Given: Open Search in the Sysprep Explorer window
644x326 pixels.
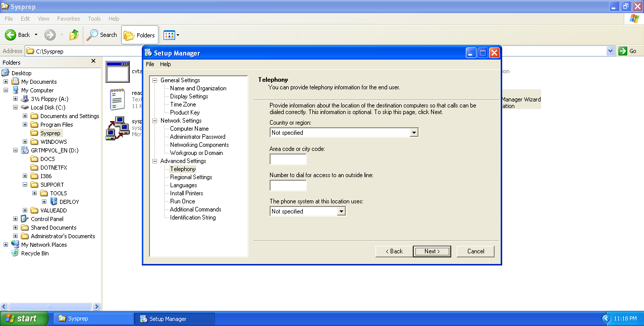Looking at the screenshot, I should pyautogui.click(x=102, y=35).
